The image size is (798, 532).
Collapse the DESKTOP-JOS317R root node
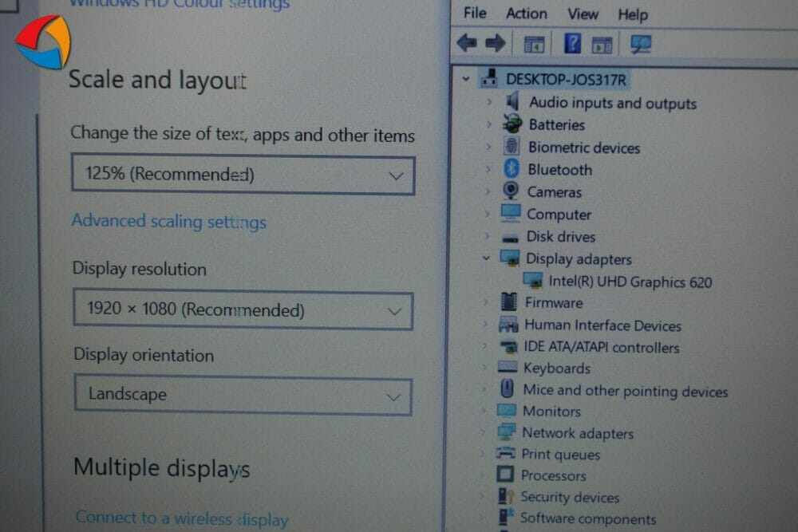pos(466,79)
